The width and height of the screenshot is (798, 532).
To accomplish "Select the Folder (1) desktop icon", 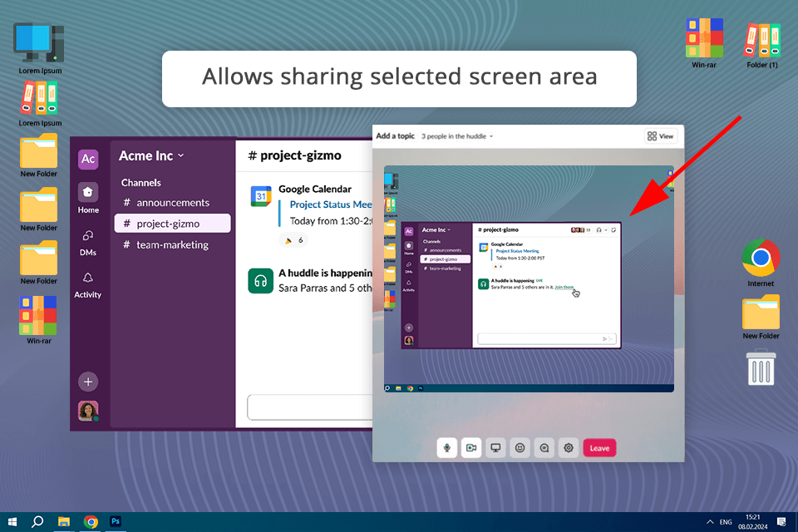I will point(762,46).
